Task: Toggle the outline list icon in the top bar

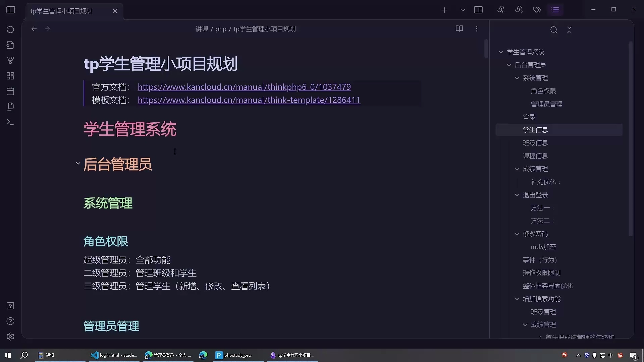Action: (555, 10)
